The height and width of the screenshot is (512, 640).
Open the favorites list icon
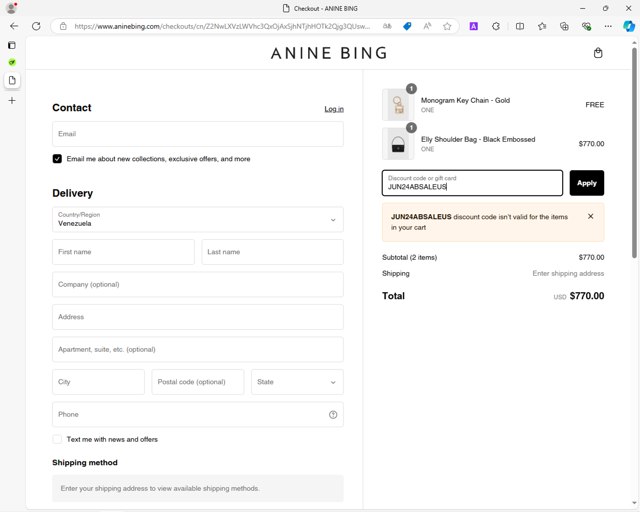542,26
